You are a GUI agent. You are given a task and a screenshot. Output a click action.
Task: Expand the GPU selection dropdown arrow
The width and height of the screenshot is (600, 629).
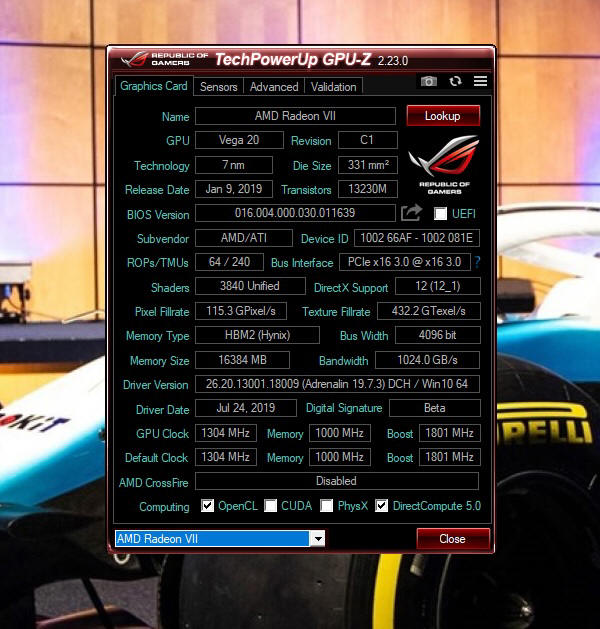(318, 538)
